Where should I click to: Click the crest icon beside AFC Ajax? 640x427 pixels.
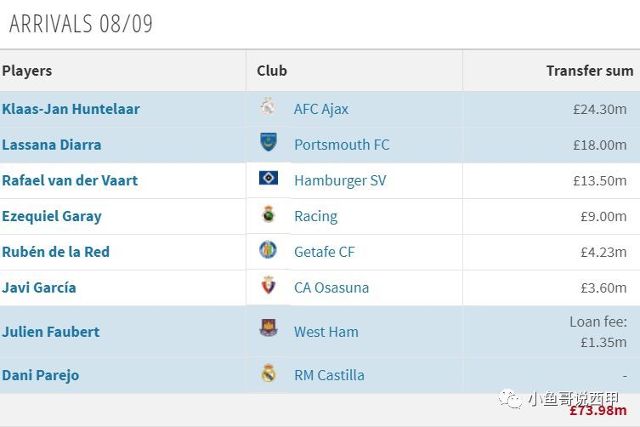click(268, 107)
